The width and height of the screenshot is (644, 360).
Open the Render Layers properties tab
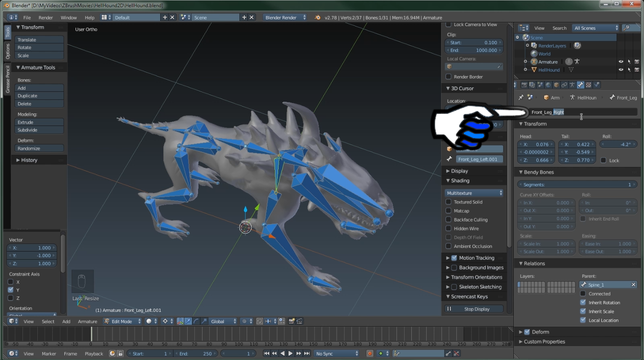pos(532,85)
